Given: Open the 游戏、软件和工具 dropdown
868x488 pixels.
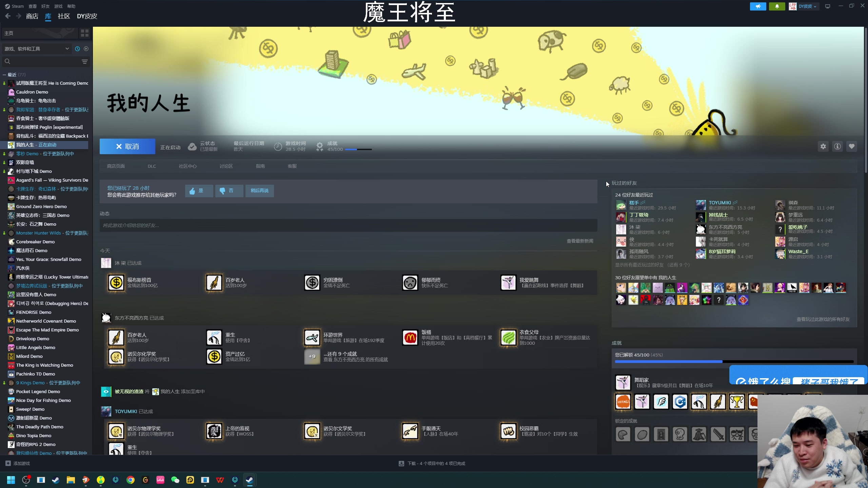Looking at the screenshot, I should pyautogui.click(x=37, y=49).
